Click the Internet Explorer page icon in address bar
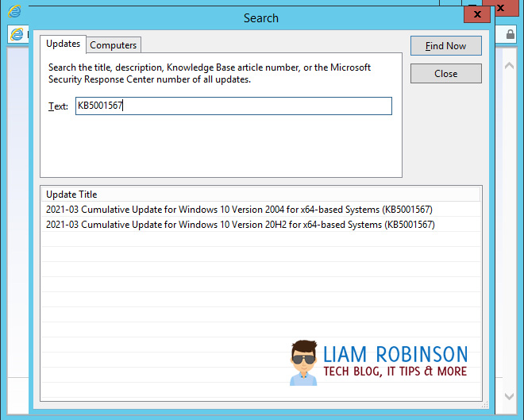 (x=17, y=34)
